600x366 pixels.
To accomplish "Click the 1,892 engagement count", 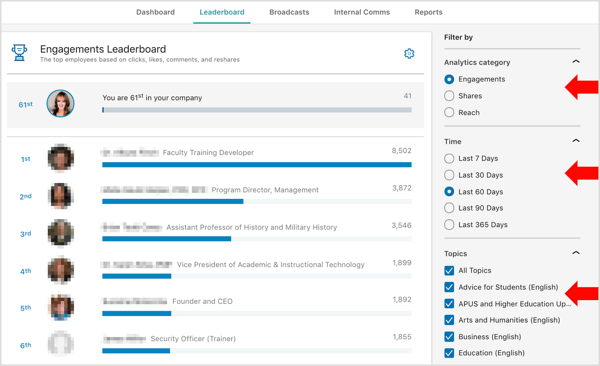I will coord(402,299).
